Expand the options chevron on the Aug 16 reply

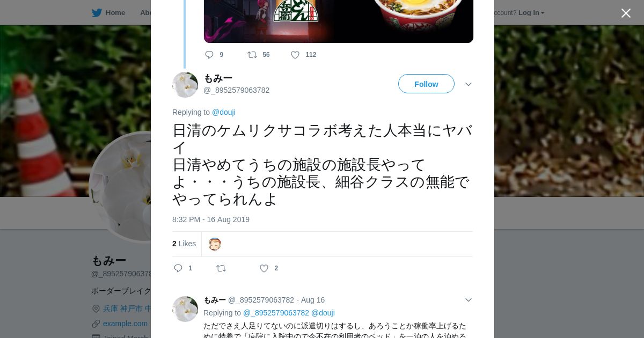(x=468, y=300)
